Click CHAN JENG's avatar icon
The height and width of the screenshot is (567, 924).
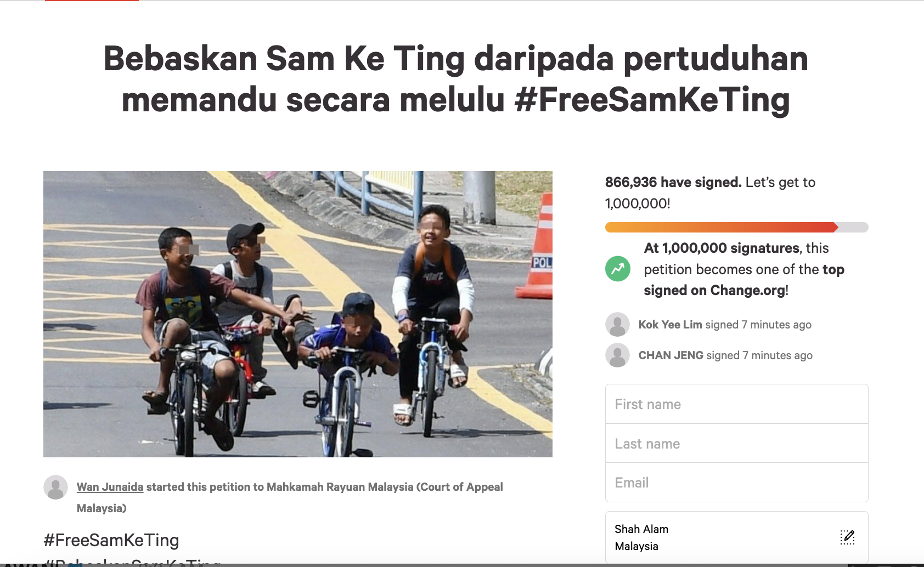(x=617, y=355)
